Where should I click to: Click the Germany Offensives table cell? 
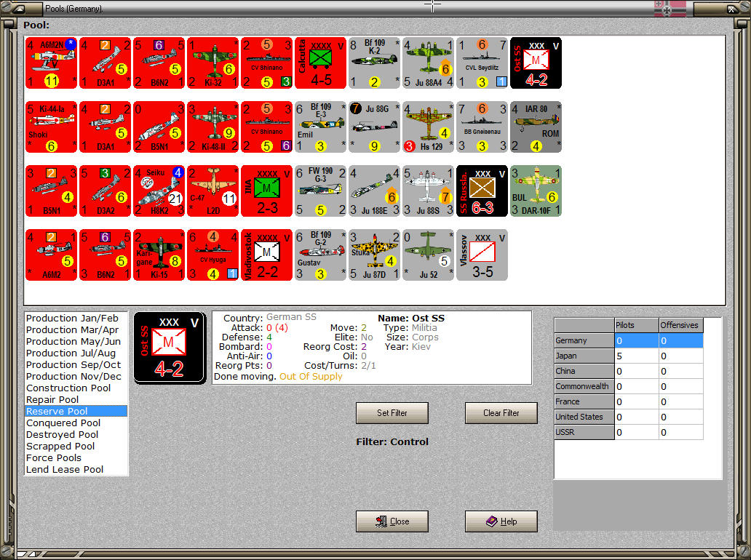(680, 341)
